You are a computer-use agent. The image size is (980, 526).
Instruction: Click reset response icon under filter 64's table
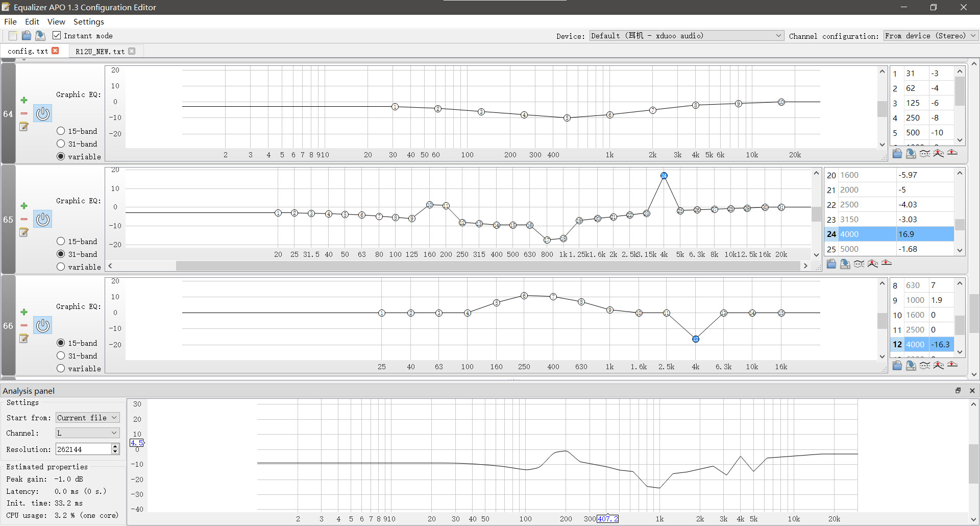click(952, 153)
